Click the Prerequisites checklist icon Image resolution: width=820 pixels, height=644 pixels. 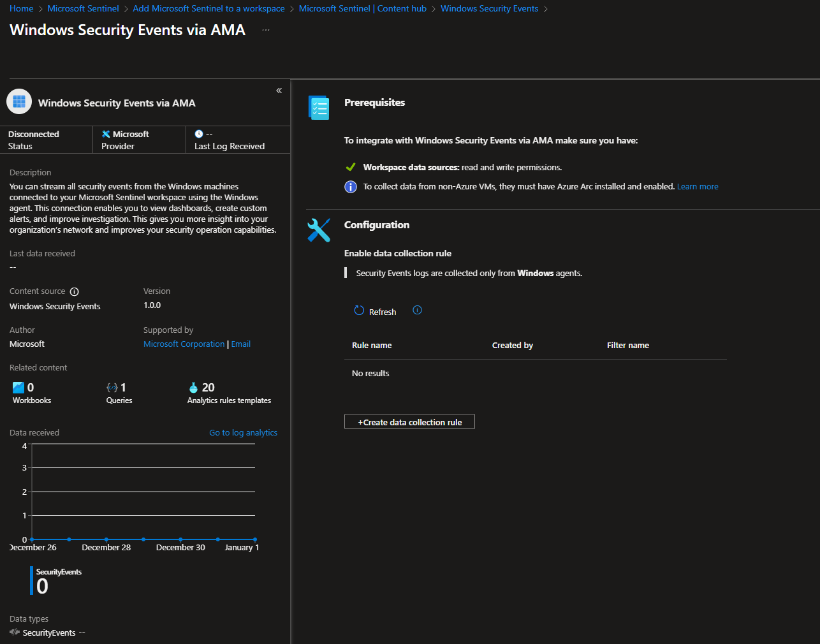coord(319,108)
